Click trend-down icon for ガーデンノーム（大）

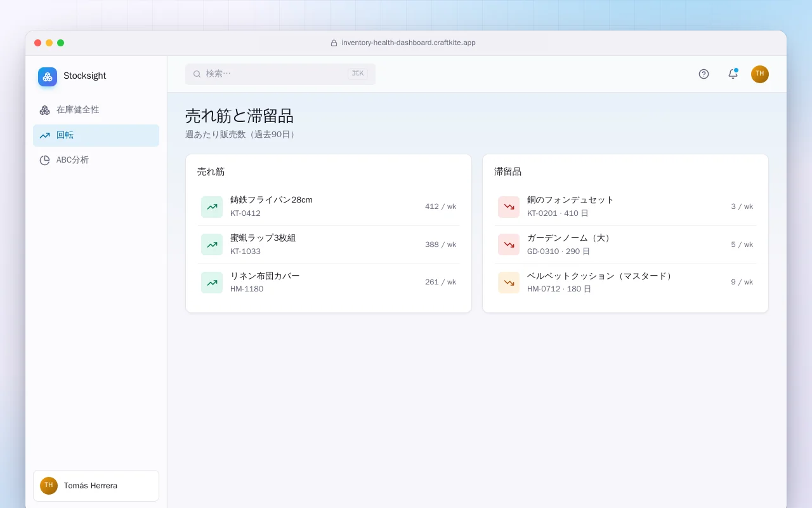tap(509, 244)
